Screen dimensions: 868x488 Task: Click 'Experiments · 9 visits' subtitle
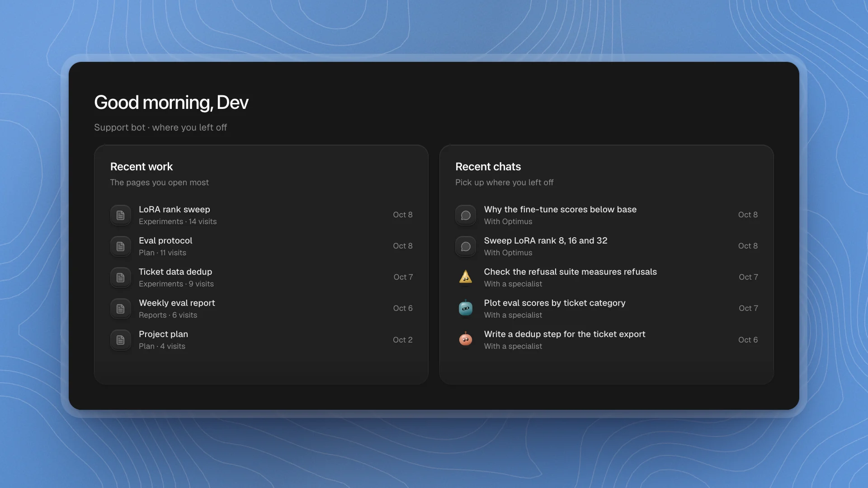tap(176, 284)
